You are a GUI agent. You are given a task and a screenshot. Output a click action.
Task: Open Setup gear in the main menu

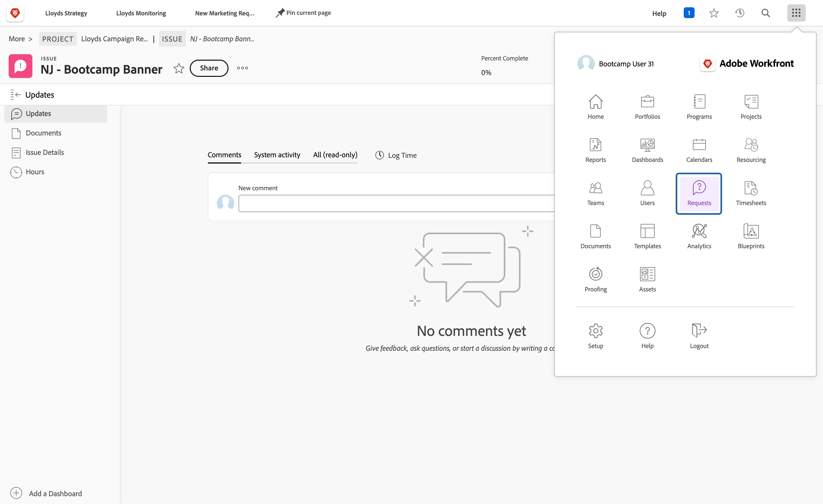click(x=596, y=336)
